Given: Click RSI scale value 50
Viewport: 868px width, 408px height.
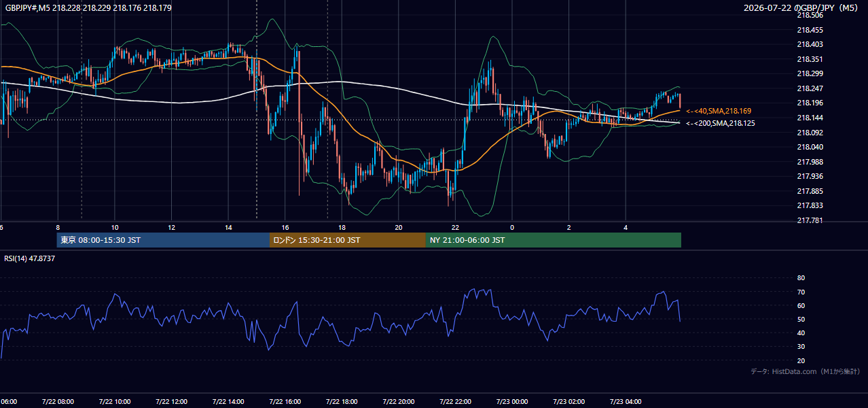Looking at the screenshot, I should tap(801, 319).
